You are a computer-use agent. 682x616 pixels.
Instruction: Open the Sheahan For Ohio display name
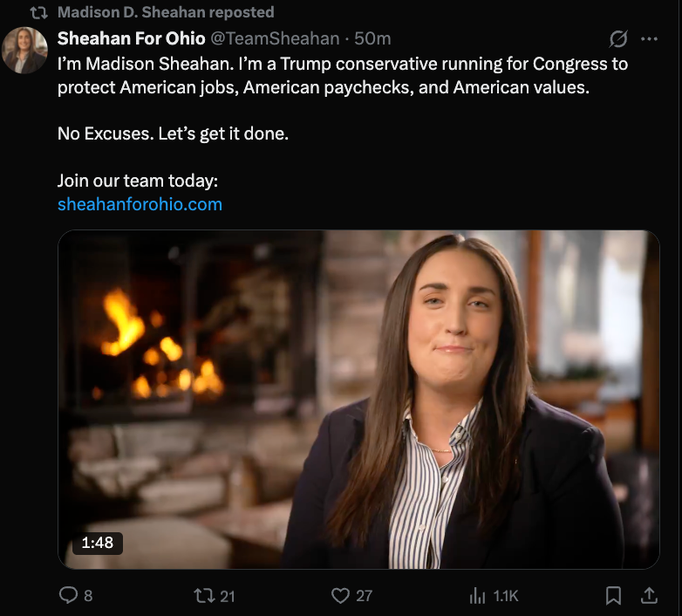[131, 38]
